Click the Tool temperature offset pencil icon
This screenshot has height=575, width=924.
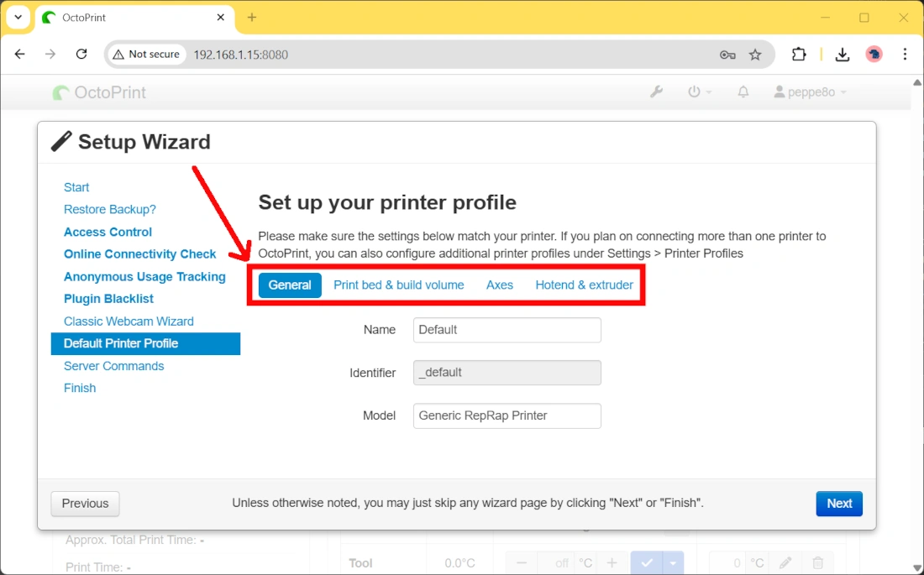[x=785, y=562]
